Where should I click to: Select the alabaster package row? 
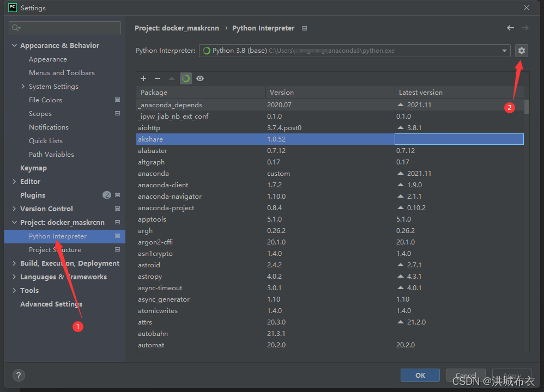330,150
